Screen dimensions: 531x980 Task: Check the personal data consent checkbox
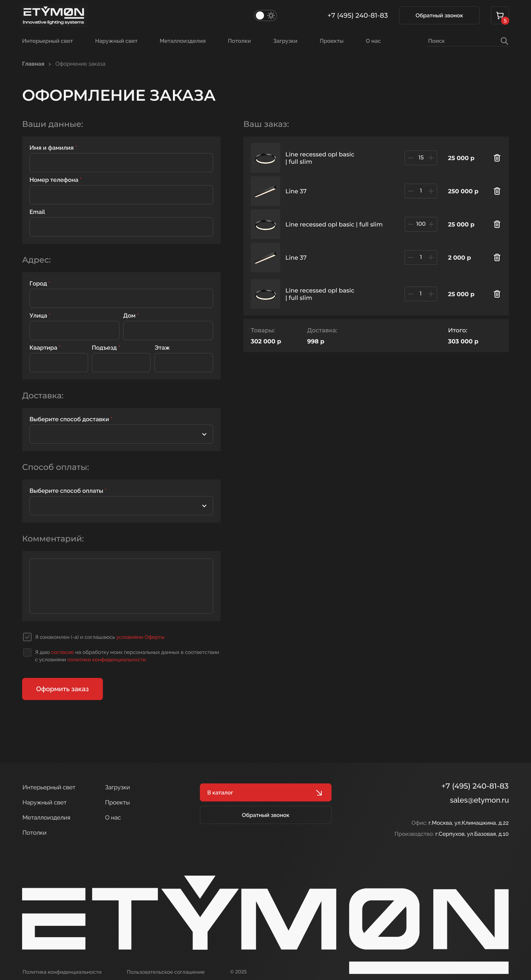tap(27, 652)
